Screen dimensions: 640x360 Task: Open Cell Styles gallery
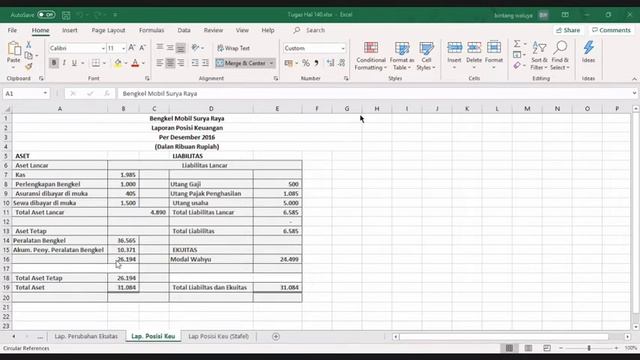click(x=426, y=56)
